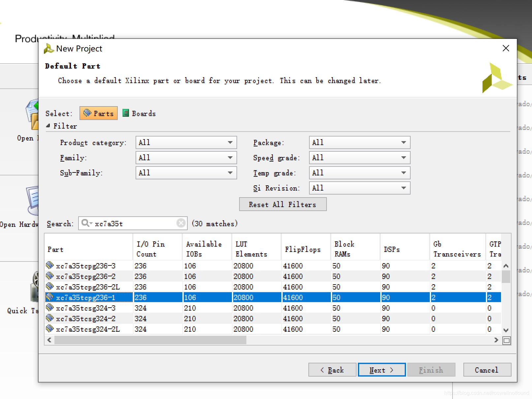
Task: Select part xc7a35tcpg236-1 row
Action: [x=273, y=297]
